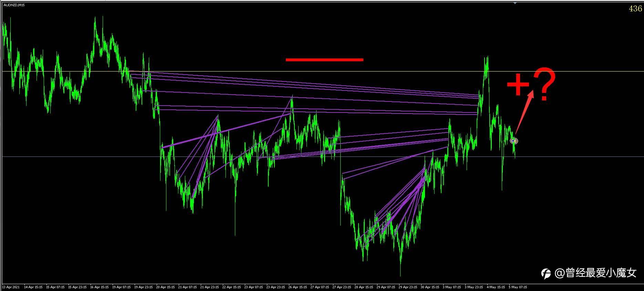Click the AUDNZD,M15 chart symbol label
This screenshot has height=291, width=644.
[x=14, y=5]
